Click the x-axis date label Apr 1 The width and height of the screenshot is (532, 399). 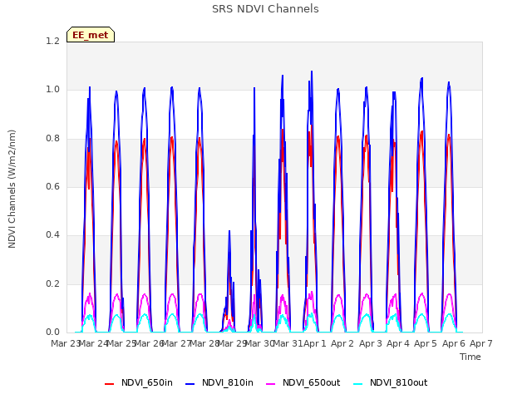(x=315, y=343)
